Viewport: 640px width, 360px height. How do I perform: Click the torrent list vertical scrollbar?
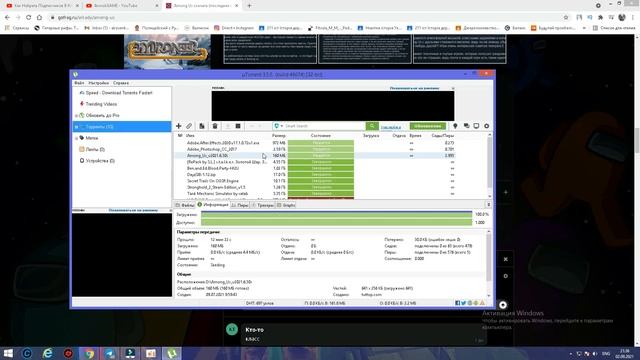click(490, 165)
